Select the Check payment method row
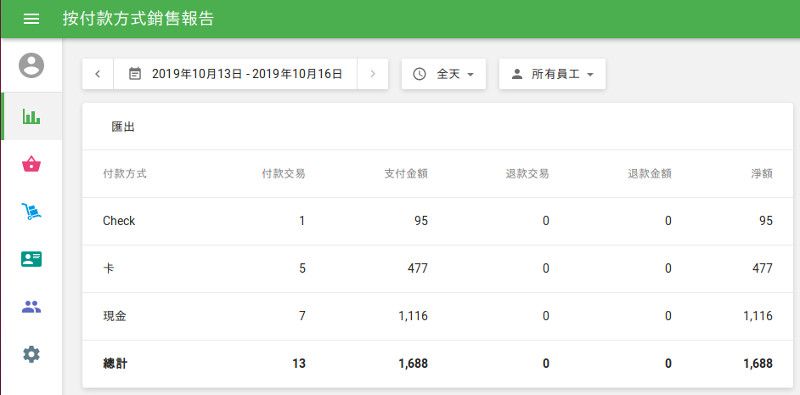The width and height of the screenshot is (800, 395). [x=438, y=221]
